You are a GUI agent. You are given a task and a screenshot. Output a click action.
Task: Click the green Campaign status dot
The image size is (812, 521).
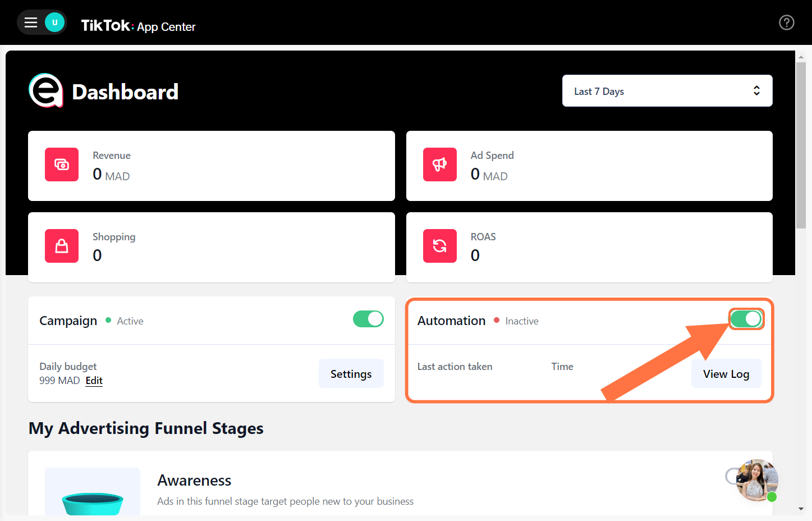[x=107, y=321]
